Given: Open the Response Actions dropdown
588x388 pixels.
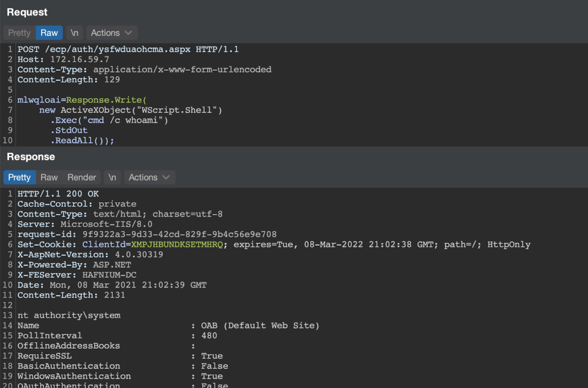Looking at the screenshot, I should click(149, 178).
